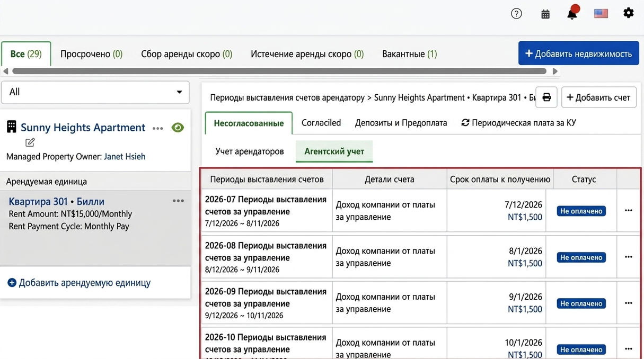Switch to the Несогласованные tab
The height and width of the screenshot is (359, 644).
click(249, 123)
